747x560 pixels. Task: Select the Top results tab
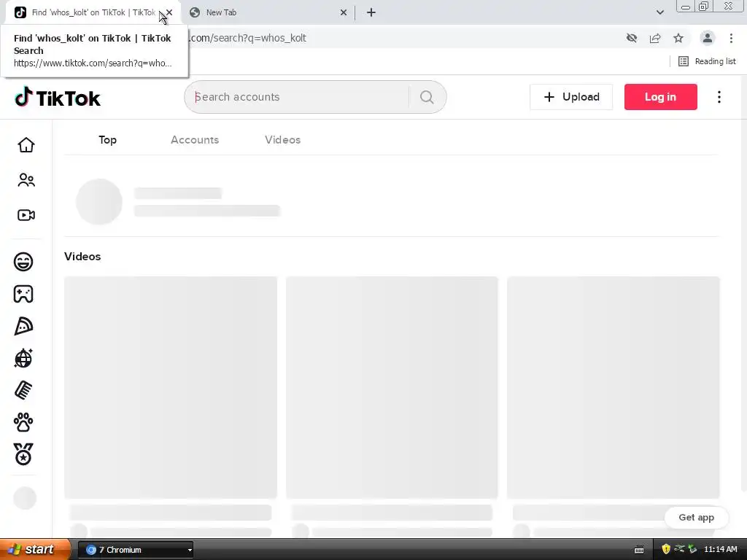point(108,140)
